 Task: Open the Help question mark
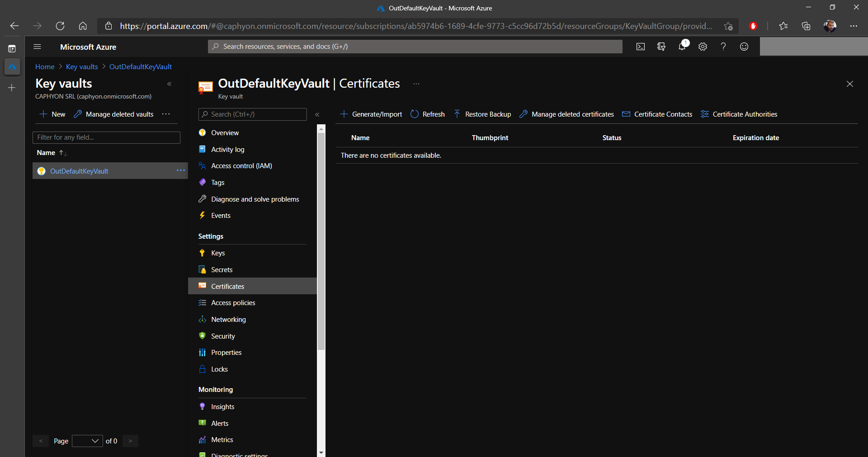[x=723, y=47]
